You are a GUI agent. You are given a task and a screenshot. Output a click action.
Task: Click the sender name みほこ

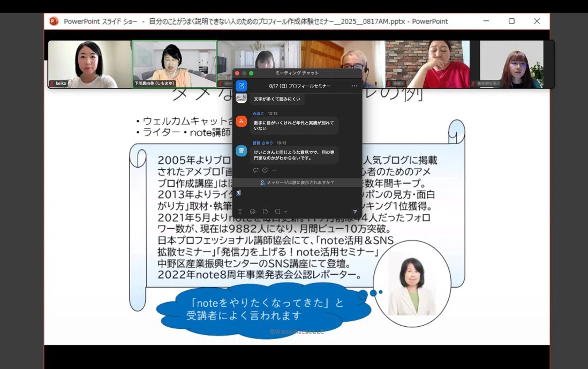coord(258,113)
